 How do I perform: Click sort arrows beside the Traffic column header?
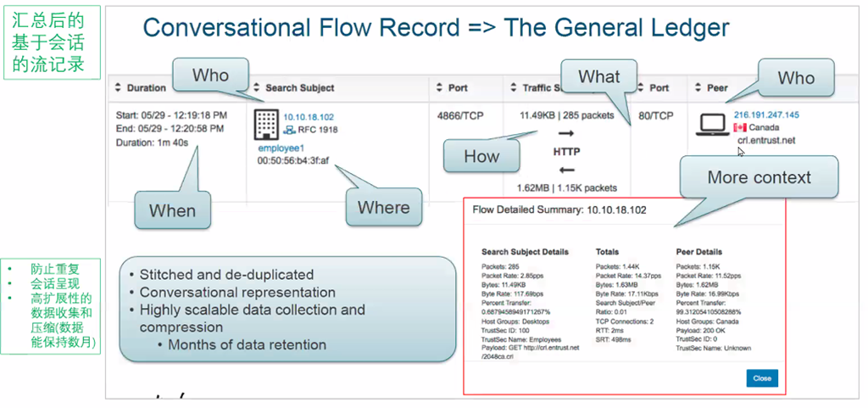(513, 88)
